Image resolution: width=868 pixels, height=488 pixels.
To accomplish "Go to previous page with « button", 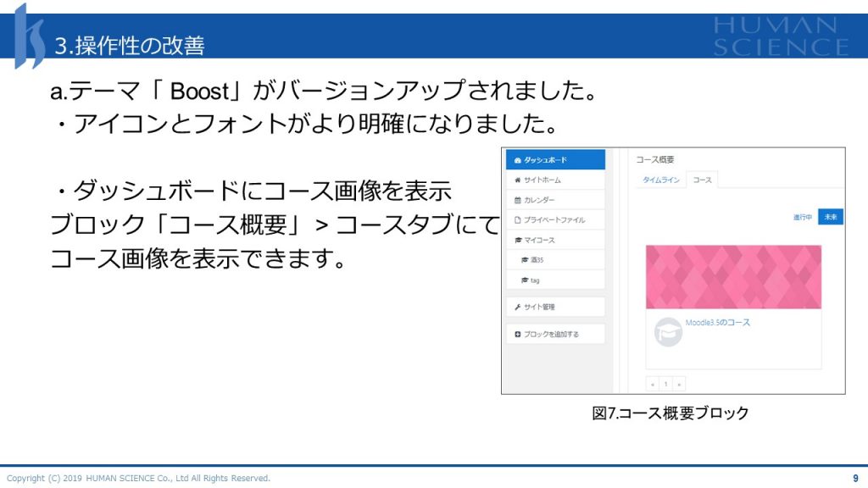I will tap(653, 384).
